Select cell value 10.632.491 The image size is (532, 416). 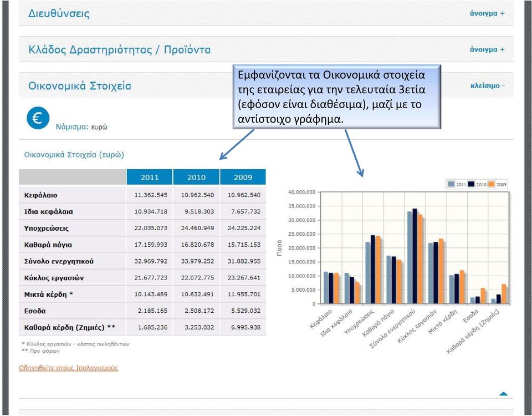(x=197, y=294)
